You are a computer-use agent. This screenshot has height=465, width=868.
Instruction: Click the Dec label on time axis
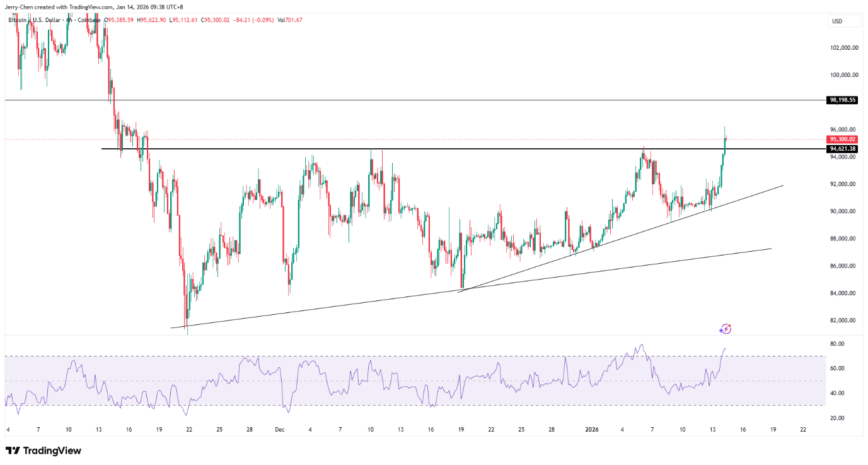pos(279,430)
